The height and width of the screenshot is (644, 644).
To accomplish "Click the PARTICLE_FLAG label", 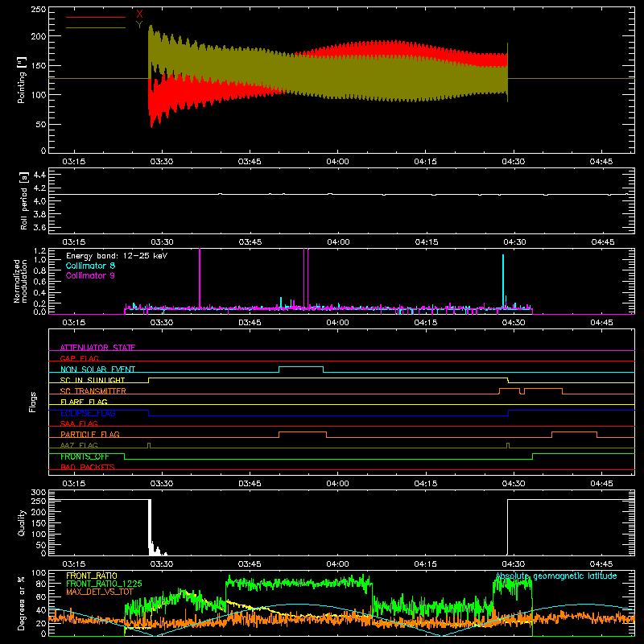I will (90, 434).
